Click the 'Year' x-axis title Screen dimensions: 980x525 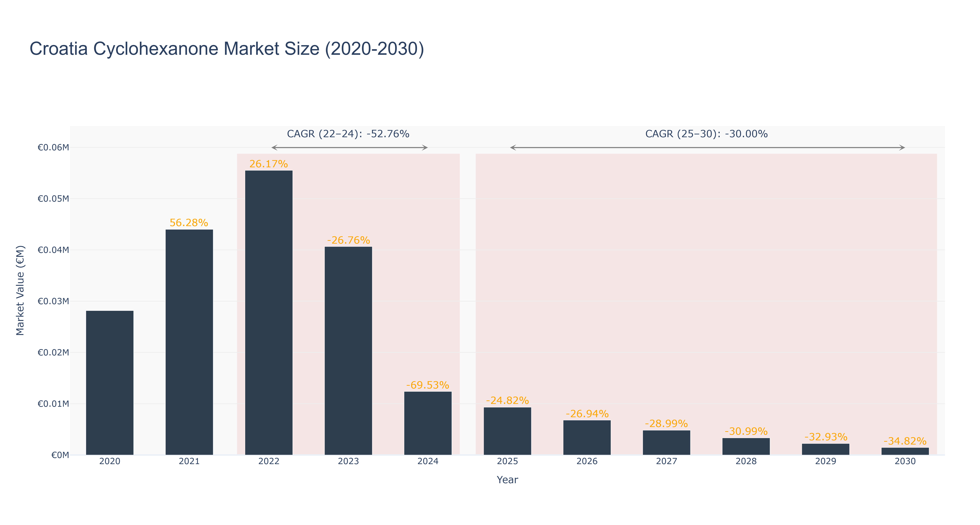(507, 480)
